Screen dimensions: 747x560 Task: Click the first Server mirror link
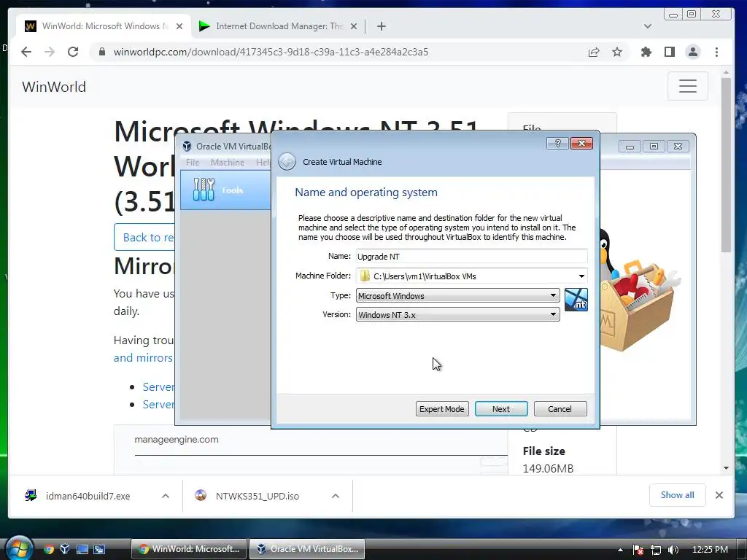pyautogui.click(x=158, y=386)
